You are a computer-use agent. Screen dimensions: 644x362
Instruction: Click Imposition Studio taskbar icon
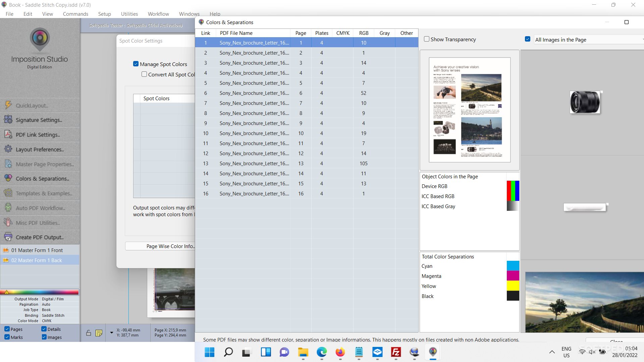point(433,352)
